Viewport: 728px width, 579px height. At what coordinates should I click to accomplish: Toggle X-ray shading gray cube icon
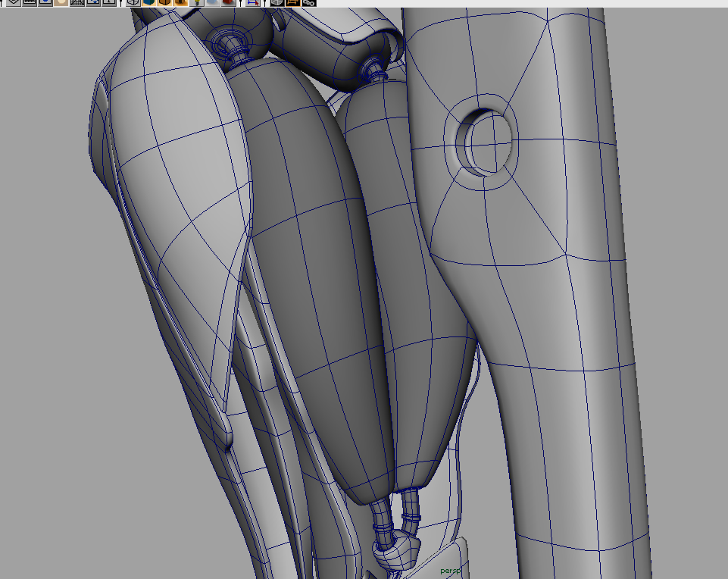click(x=278, y=2)
